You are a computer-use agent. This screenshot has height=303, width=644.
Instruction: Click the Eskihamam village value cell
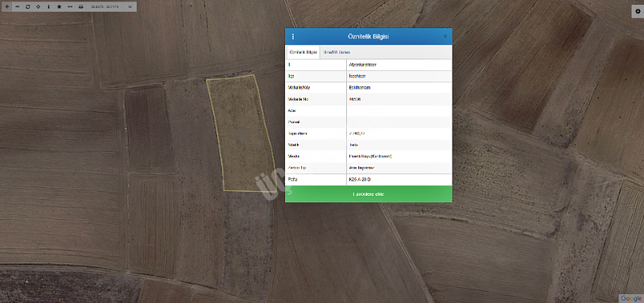coord(399,88)
